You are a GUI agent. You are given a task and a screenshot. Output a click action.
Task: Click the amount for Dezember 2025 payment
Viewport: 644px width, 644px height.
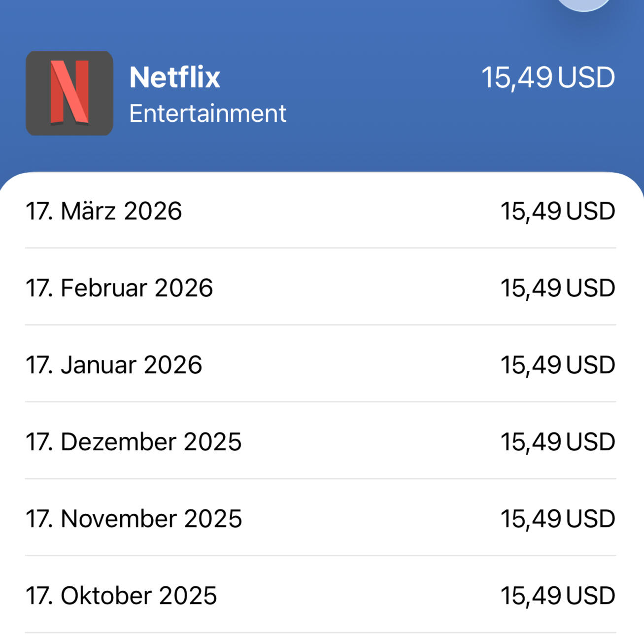(x=558, y=442)
